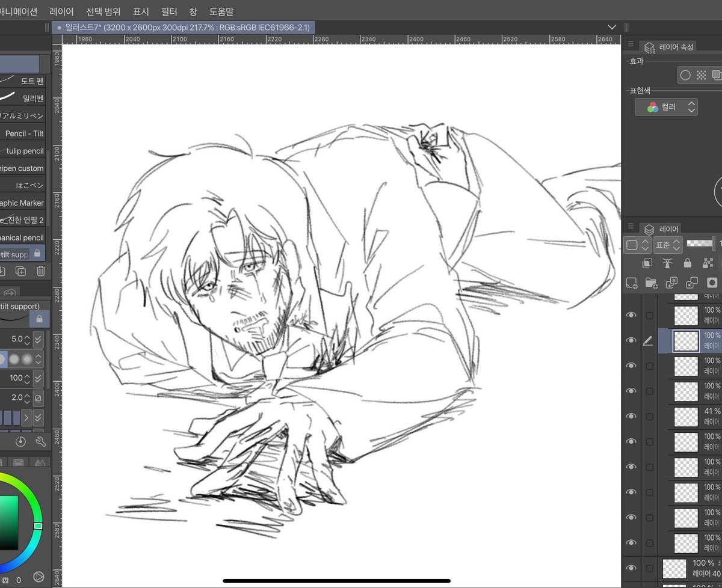Open the 선택 범위 menu
This screenshot has width=722, height=588.
point(103,11)
